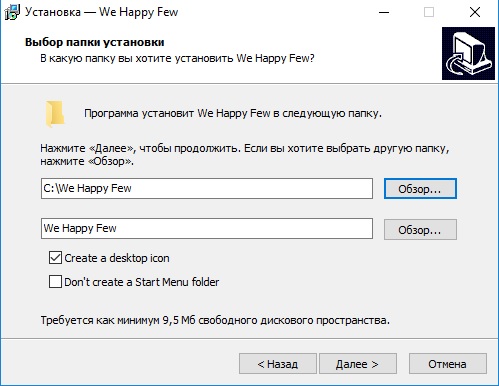Screen dimensions: 499x386
Task: Click the computer wizard image in header
Action: (x=468, y=53)
